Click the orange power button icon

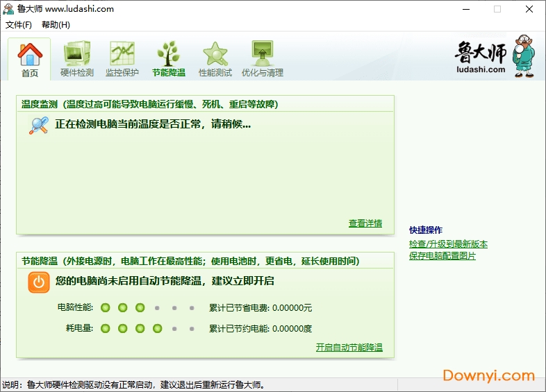(x=39, y=282)
